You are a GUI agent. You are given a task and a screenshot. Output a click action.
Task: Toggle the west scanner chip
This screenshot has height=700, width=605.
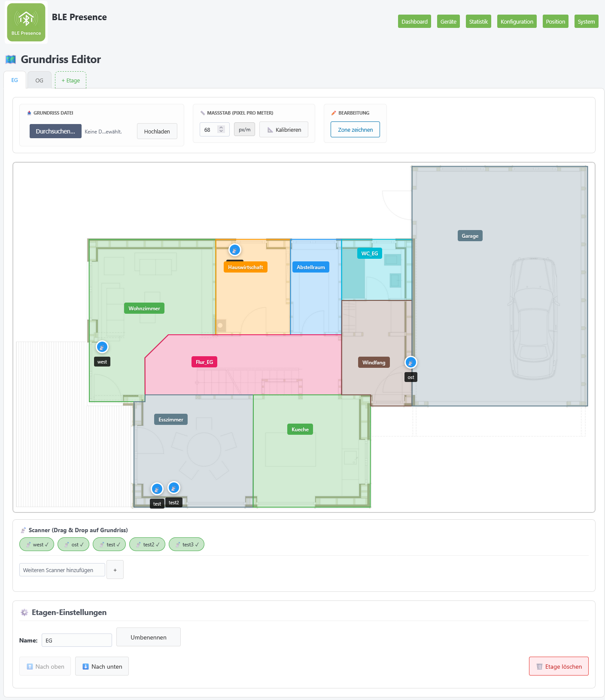tap(37, 544)
